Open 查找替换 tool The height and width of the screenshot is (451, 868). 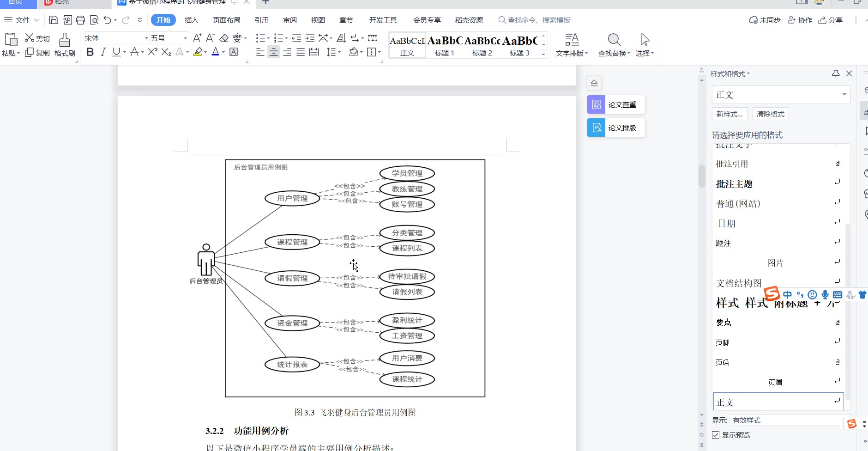tap(614, 45)
